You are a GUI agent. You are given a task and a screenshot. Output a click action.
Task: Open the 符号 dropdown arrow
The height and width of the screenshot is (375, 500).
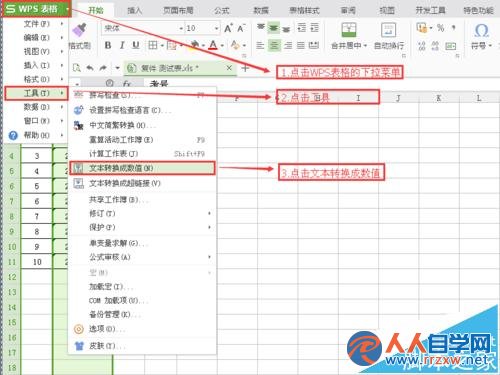490,46
